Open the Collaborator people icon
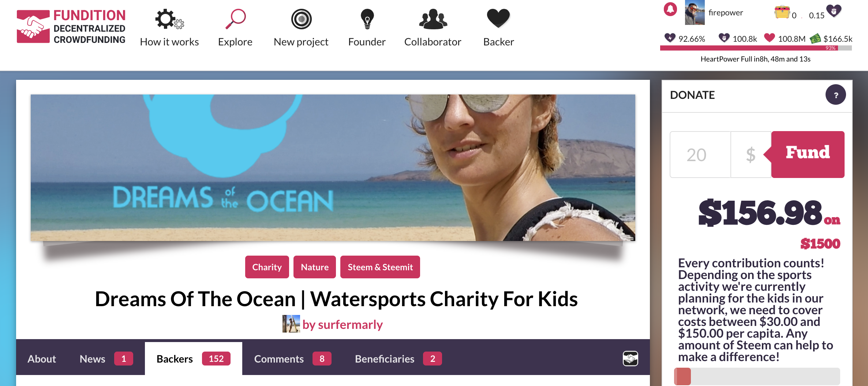868x386 pixels. pos(433,19)
